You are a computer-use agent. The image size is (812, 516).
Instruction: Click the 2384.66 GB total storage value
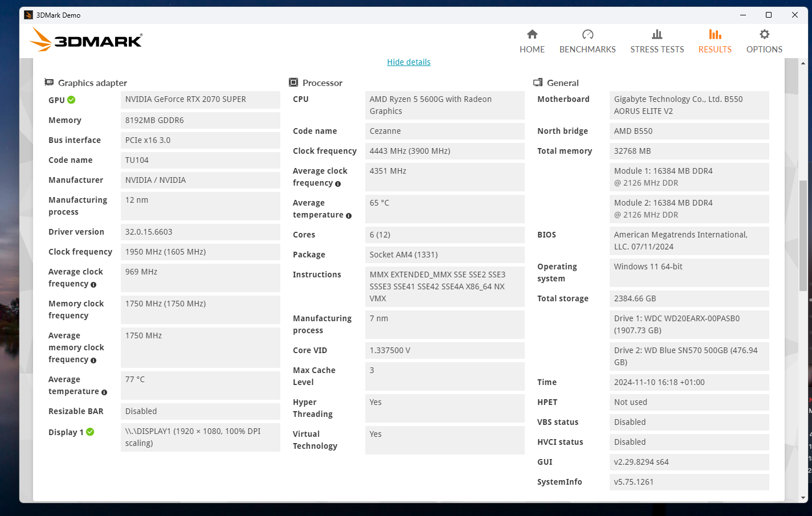(689, 298)
